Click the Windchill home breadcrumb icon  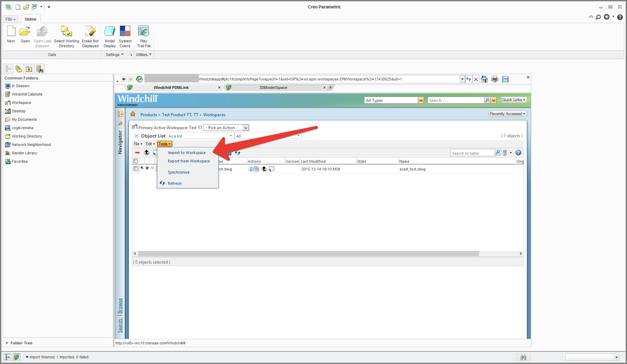pyautogui.click(x=133, y=114)
